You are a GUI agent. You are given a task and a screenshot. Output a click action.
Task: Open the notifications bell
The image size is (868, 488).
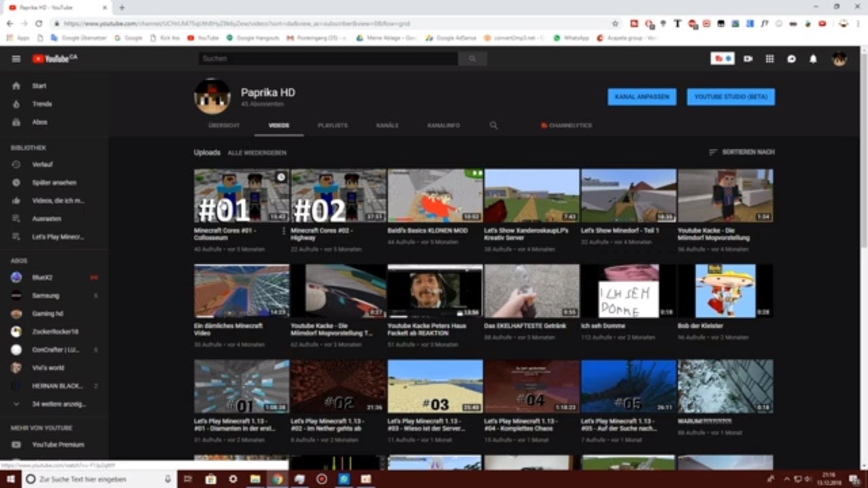(813, 59)
